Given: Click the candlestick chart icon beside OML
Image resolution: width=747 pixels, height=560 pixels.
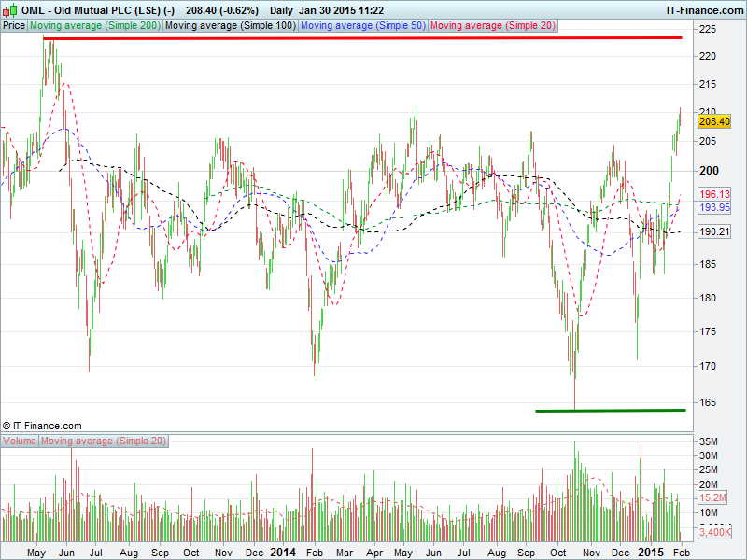Looking at the screenshot, I should pyautogui.click(x=10, y=10).
